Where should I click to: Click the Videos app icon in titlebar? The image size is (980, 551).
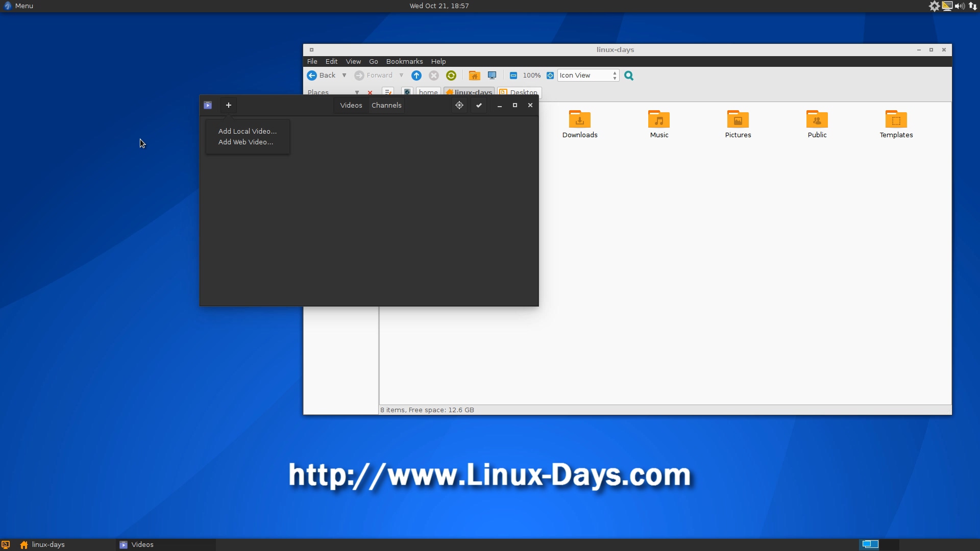click(x=208, y=105)
